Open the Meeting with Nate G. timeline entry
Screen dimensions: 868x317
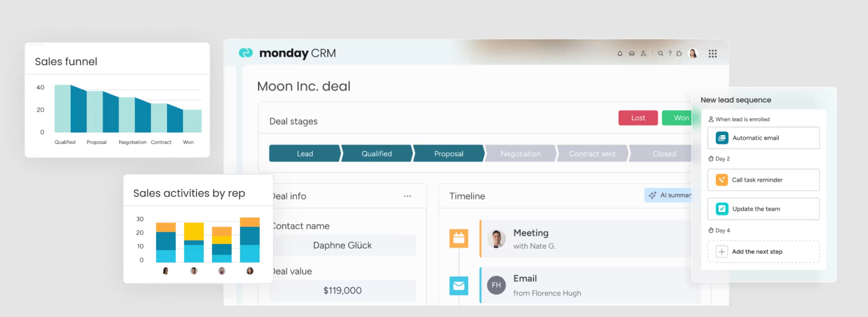click(x=586, y=239)
